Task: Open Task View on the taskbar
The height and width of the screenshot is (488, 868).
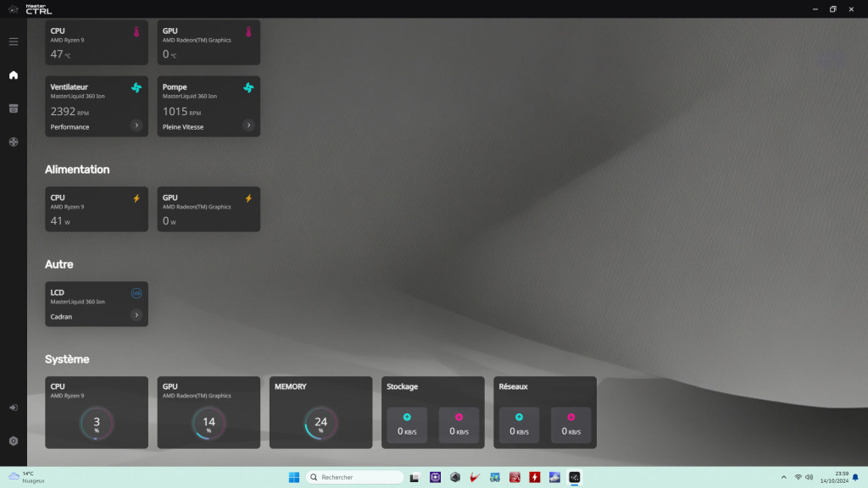Action: coord(414,477)
